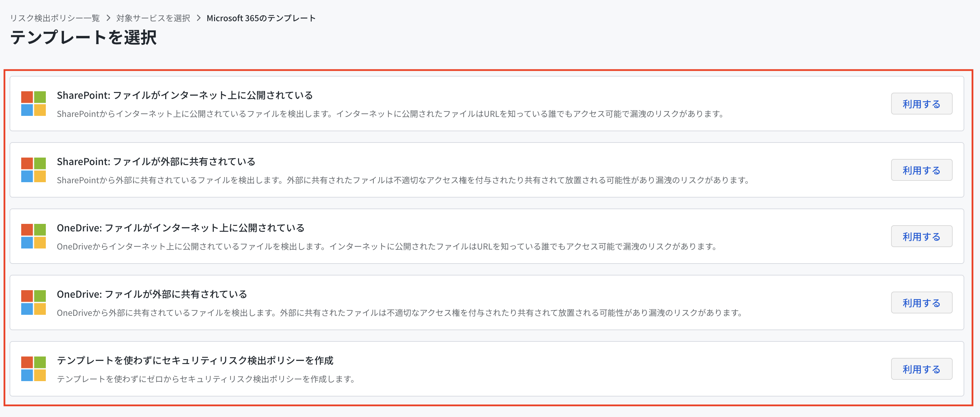
Task: Choose 利用する for 'OneDrive: ファイルがインターネット上に公開されている'
Action: tap(922, 237)
